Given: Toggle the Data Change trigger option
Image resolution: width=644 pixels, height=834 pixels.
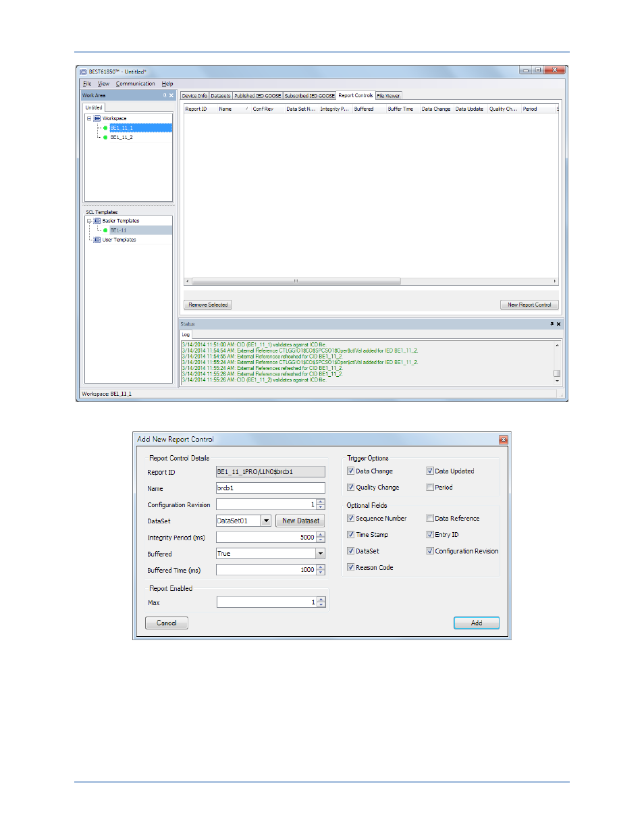Looking at the screenshot, I should coord(350,471).
